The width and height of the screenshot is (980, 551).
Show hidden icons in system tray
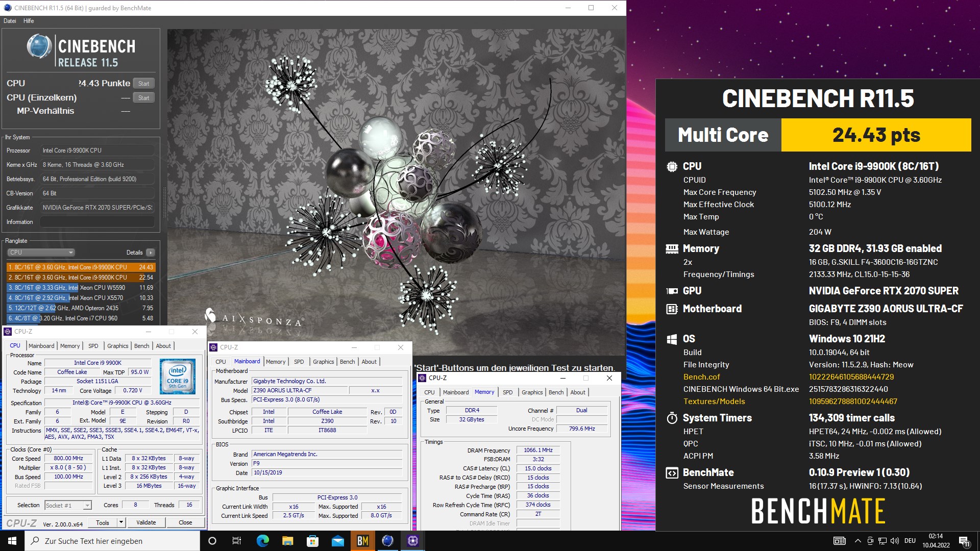[857, 541]
